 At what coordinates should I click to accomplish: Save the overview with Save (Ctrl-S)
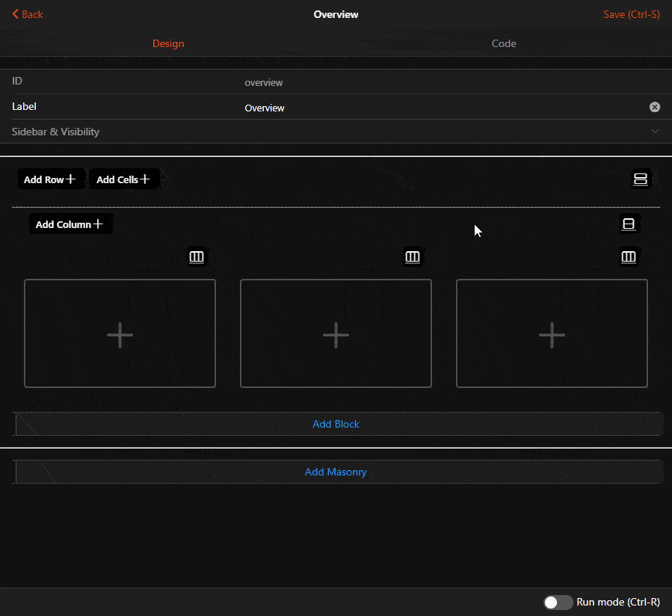pyautogui.click(x=631, y=13)
